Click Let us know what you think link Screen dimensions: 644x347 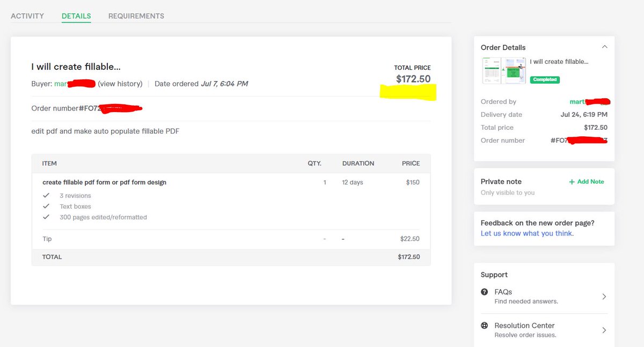coord(527,233)
